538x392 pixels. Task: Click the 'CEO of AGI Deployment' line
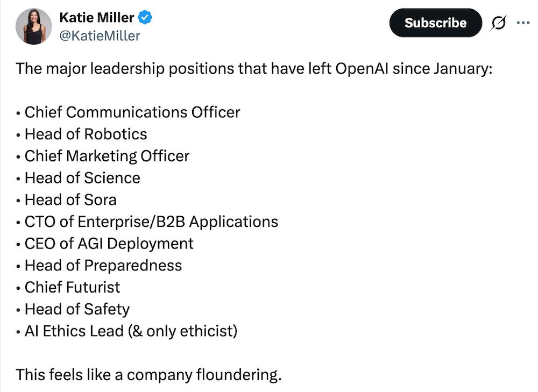(x=105, y=244)
